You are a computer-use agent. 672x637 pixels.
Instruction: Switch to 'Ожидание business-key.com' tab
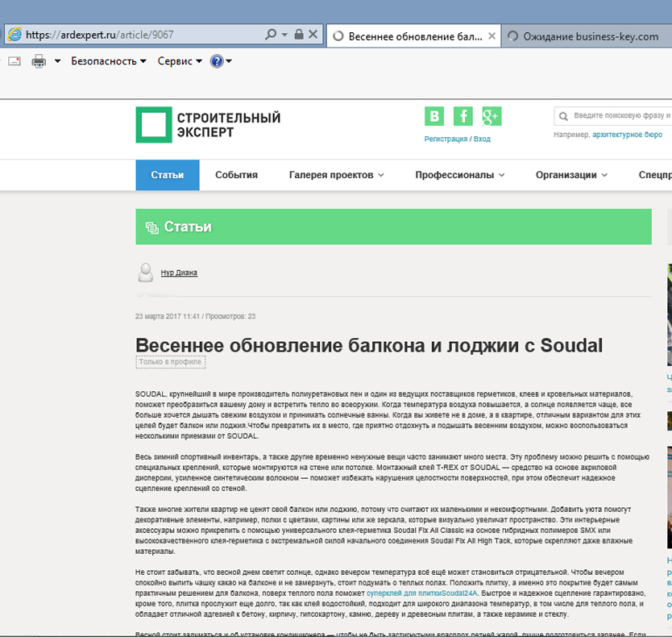[x=587, y=36]
